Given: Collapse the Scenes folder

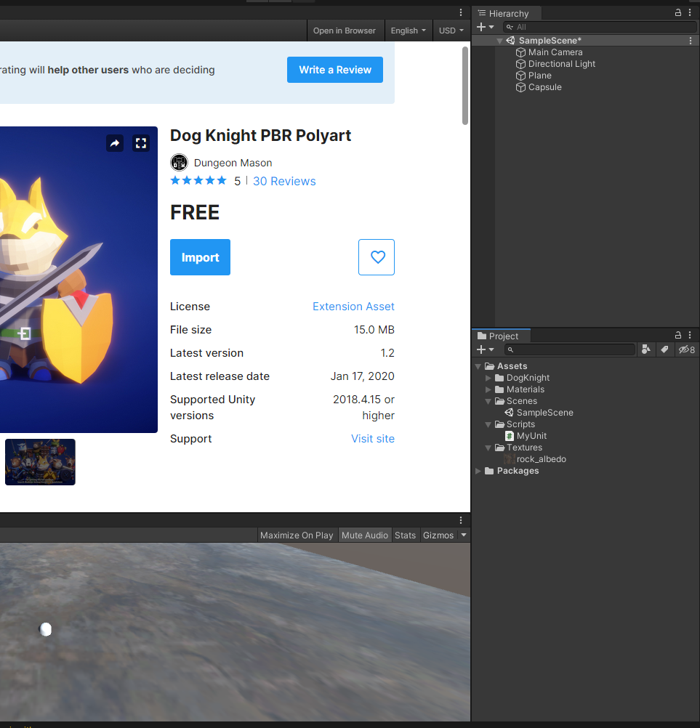Looking at the screenshot, I should 488,401.
